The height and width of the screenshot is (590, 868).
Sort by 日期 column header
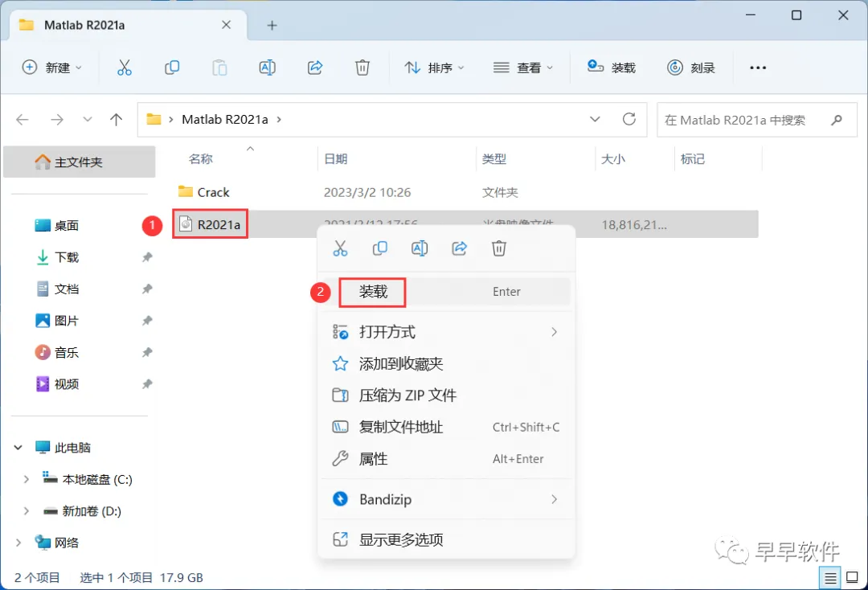(x=335, y=159)
